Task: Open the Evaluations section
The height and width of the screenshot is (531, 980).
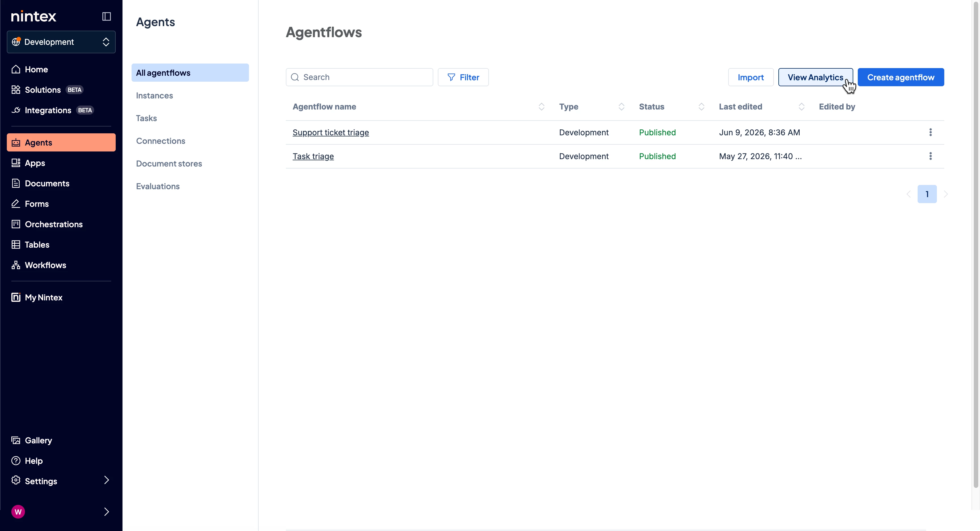Action: [x=158, y=186]
